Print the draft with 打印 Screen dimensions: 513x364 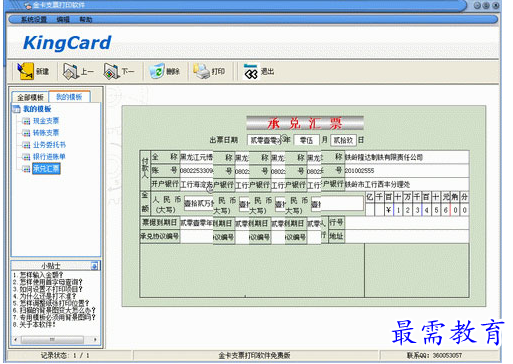click(209, 71)
